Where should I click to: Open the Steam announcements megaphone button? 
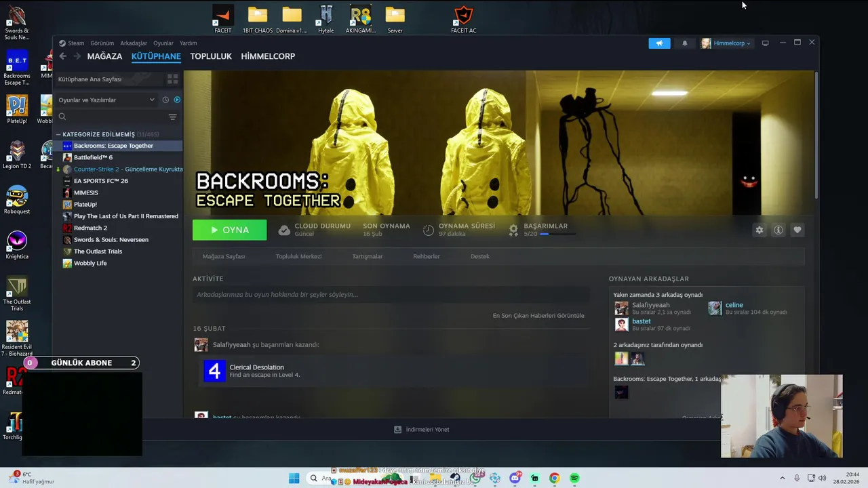click(659, 43)
